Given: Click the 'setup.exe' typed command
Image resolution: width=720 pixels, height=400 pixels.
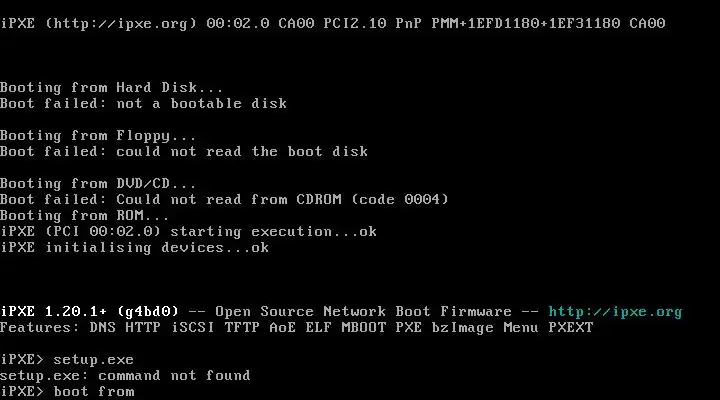Looking at the screenshot, I should click(x=93, y=360).
